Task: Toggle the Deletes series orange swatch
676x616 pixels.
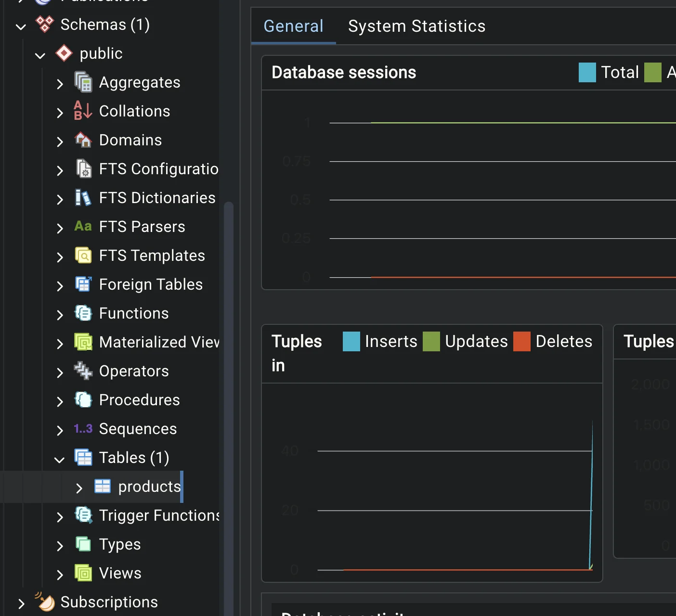Action: [521, 341]
